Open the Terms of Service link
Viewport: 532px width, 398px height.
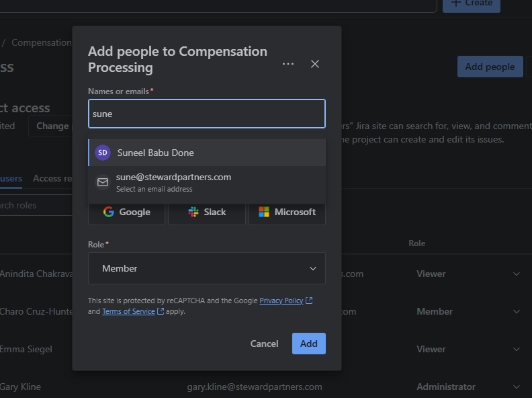point(128,311)
